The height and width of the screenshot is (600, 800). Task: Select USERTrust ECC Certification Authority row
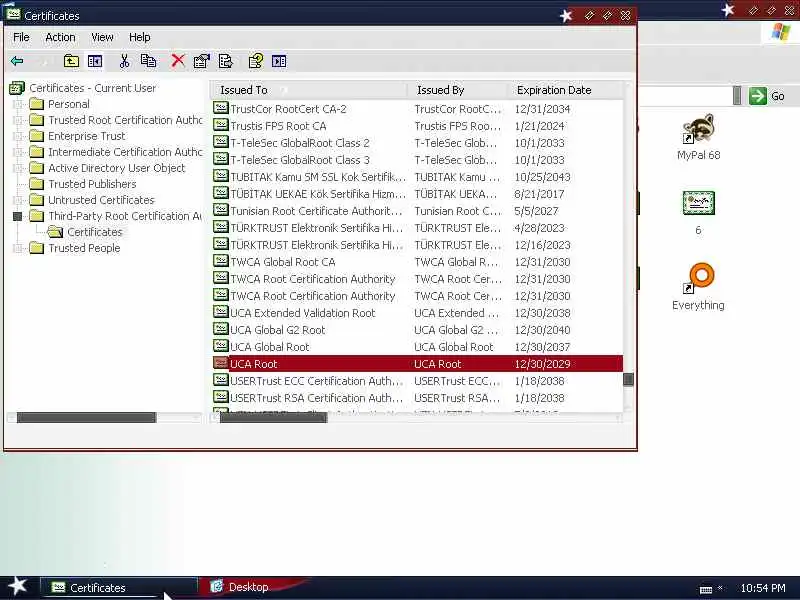point(417,381)
